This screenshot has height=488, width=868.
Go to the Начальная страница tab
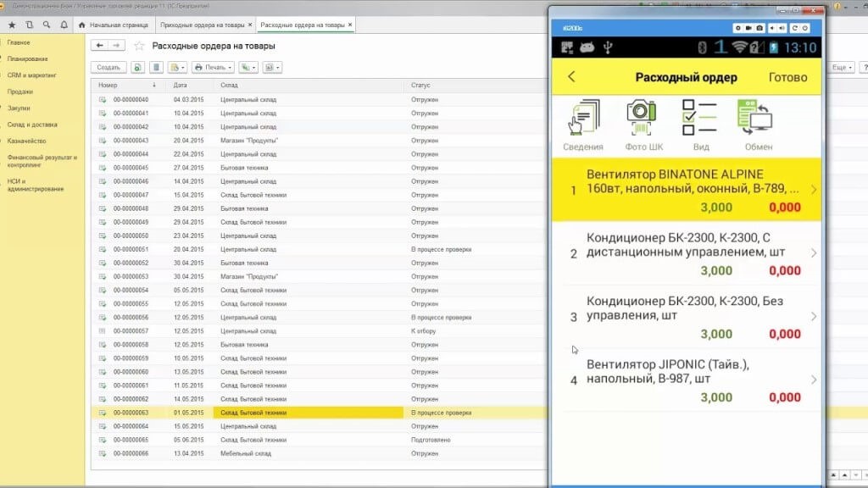pos(117,25)
